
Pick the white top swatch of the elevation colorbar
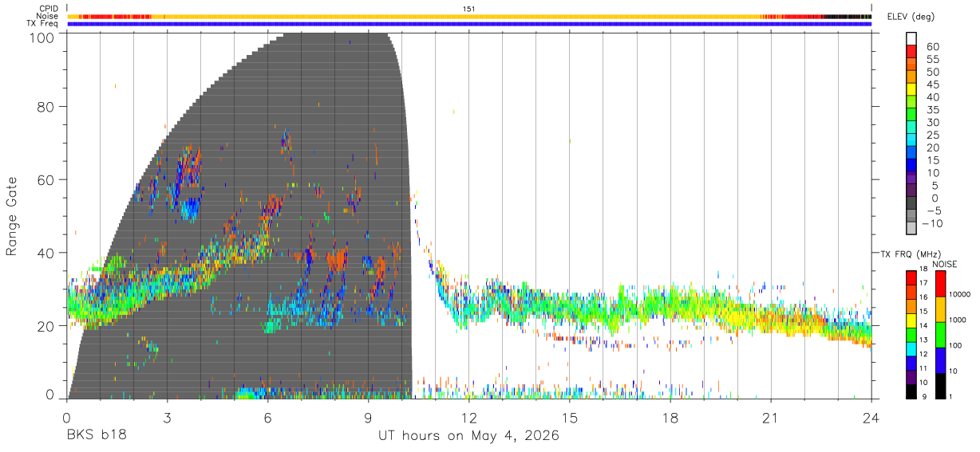click(911, 38)
